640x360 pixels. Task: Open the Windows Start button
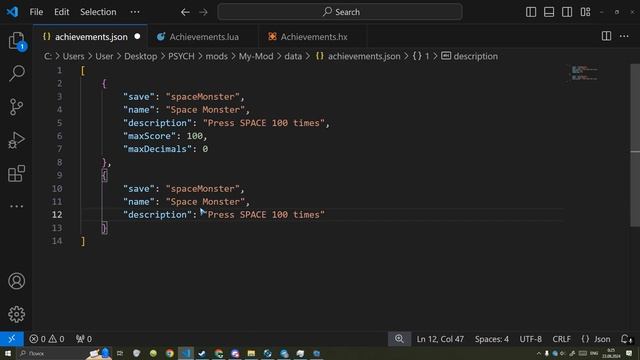(7, 353)
